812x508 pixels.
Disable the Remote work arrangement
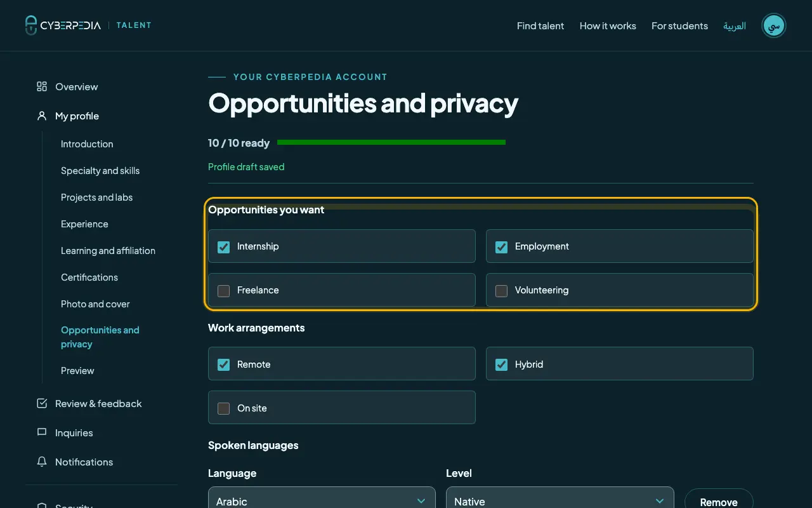pyautogui.click(x=223, y=364)
